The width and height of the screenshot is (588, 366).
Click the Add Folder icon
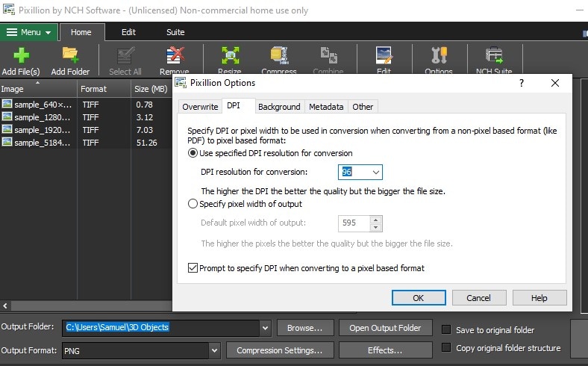pos(70,55)
